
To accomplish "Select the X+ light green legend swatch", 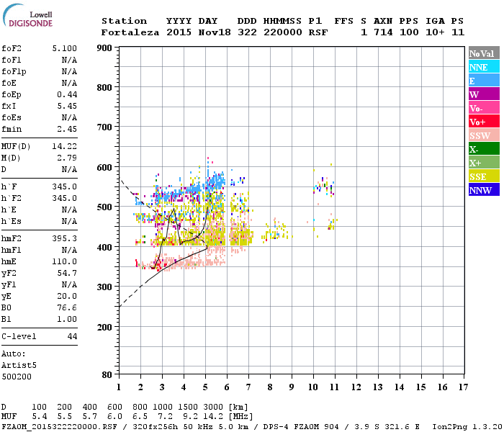I will pyautogui.click(x=484, y=162).
